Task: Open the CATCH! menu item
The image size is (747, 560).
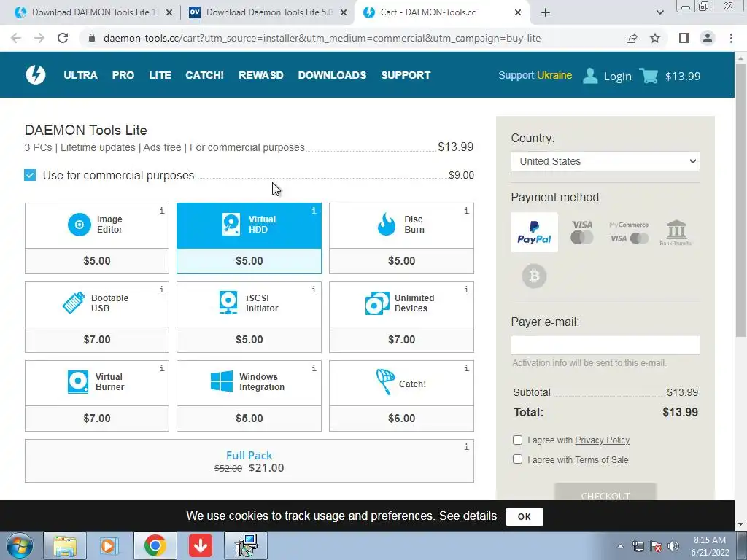Action: pos(204,75)
